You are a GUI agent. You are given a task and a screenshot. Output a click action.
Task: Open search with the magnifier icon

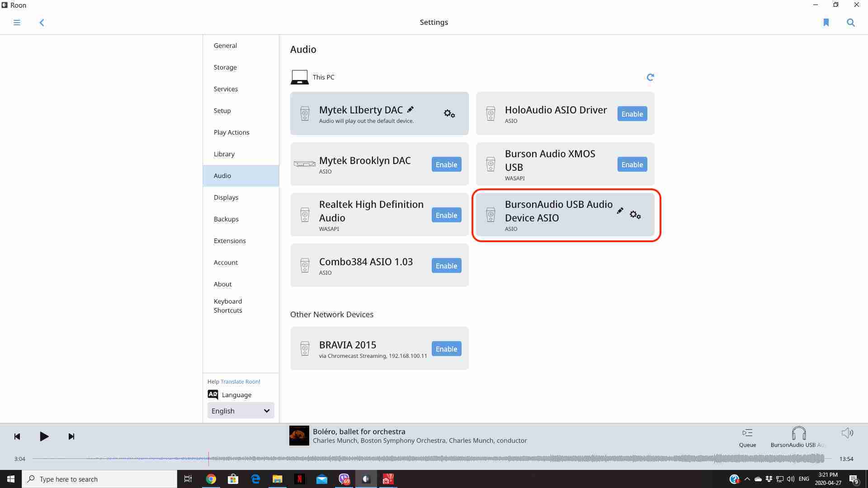coord(851,22)
